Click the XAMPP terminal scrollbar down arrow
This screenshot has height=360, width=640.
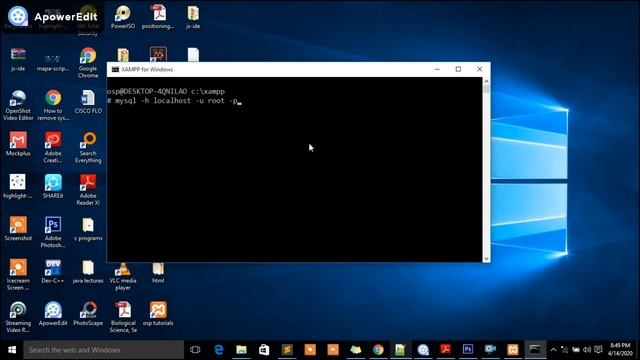click(x=486, y=258)
